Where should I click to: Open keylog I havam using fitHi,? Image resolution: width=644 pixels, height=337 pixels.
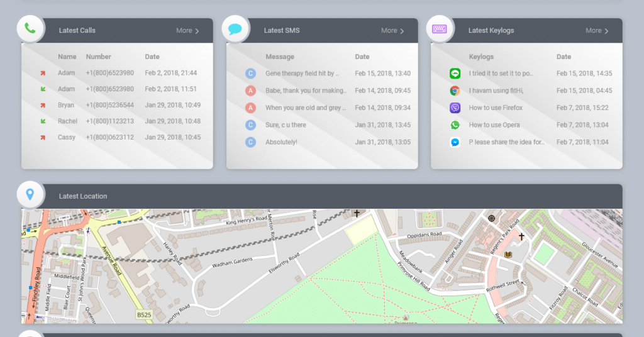pos(496,91)
